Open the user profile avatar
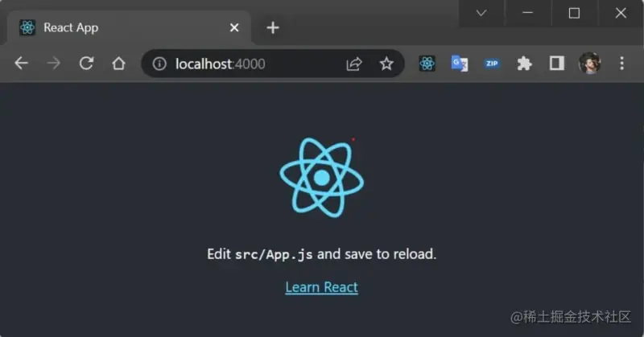The image size is (644, 337). click(x=589, y=64)
